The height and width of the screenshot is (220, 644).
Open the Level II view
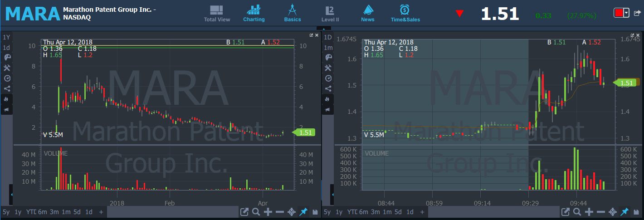point(330,14)
